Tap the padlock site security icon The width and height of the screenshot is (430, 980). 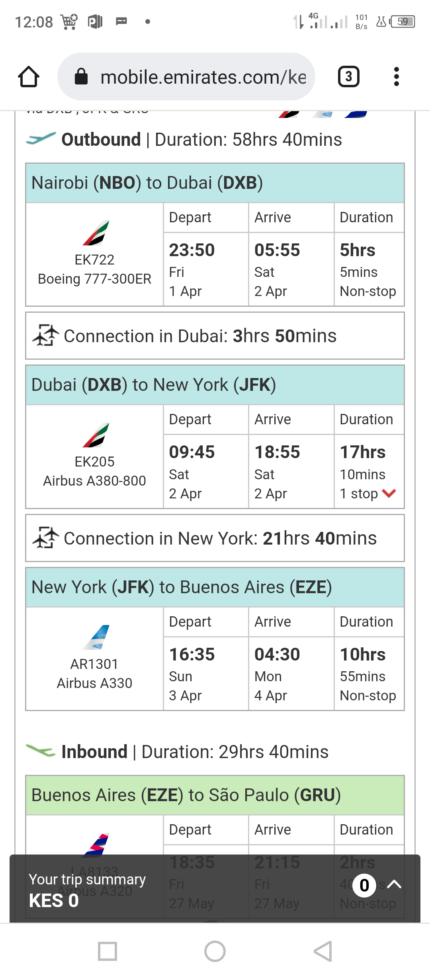click(x=81, y=76)
